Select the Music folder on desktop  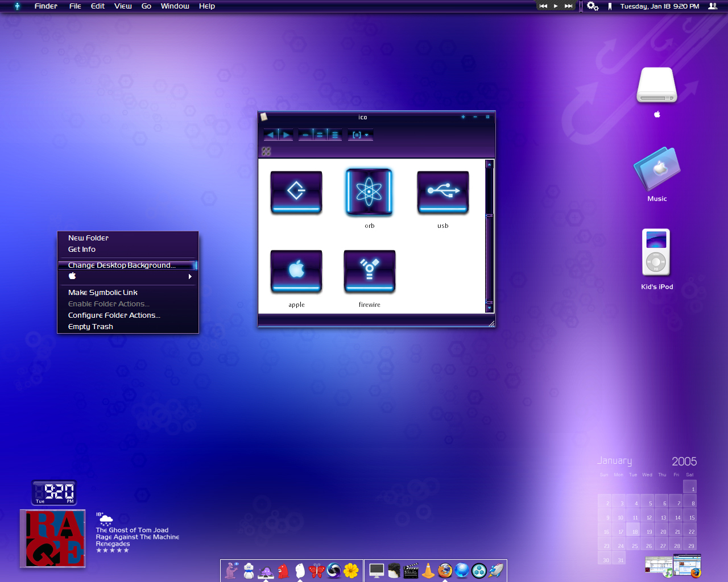(657, 169)
